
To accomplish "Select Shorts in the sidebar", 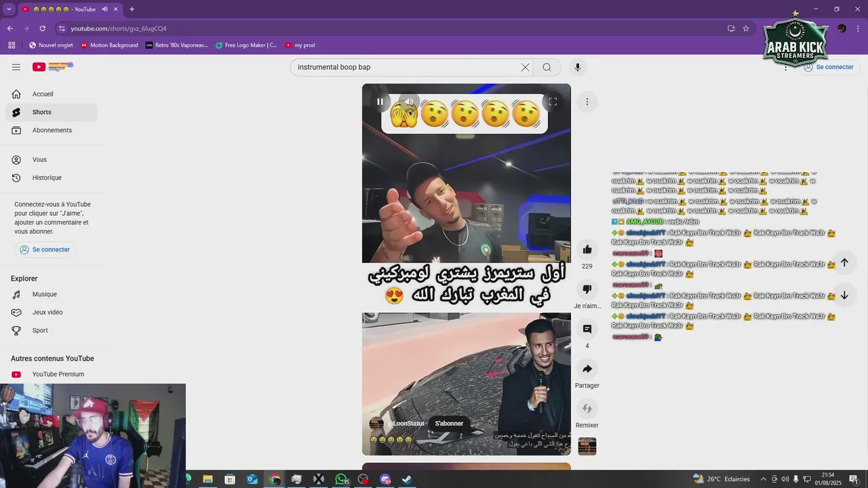I will point(52,112).
